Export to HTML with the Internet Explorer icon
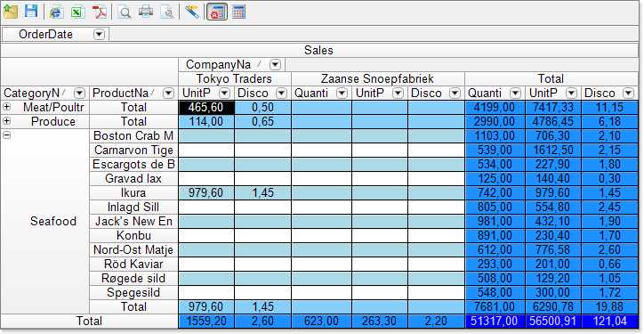Image resolution: width=644 pixels, height=334 pixels. (56, 12)
